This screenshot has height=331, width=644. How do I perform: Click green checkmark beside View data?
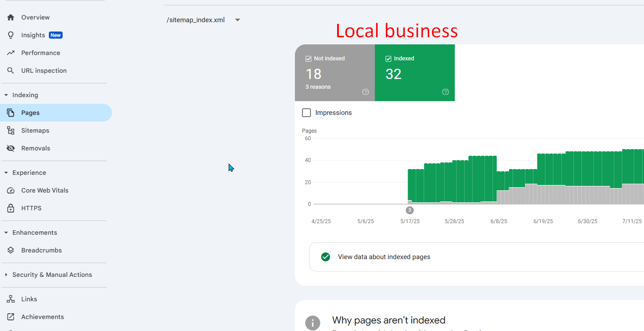[x=326, y=257]
